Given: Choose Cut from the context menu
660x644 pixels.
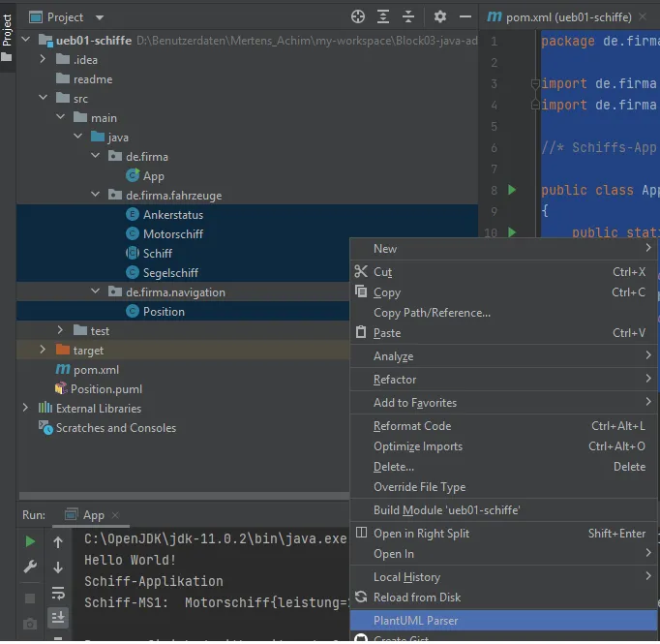Looking at the screenshot, I should point(503,272).
